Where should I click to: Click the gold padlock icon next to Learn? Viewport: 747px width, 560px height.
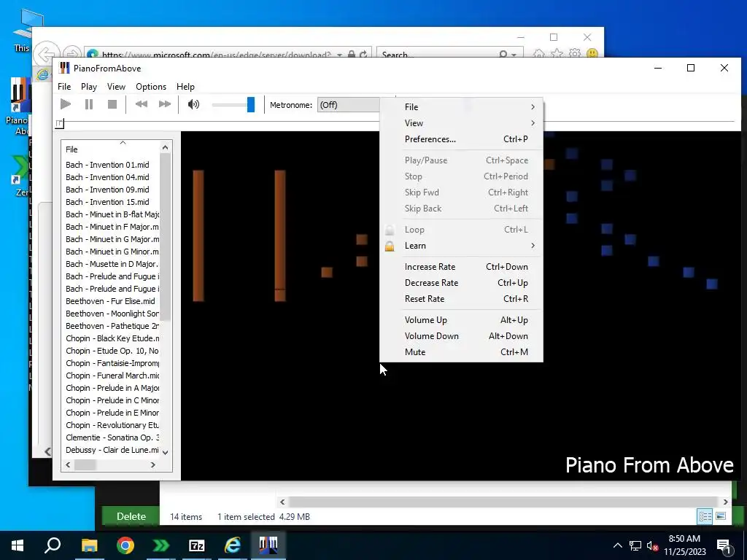point(390,246)
